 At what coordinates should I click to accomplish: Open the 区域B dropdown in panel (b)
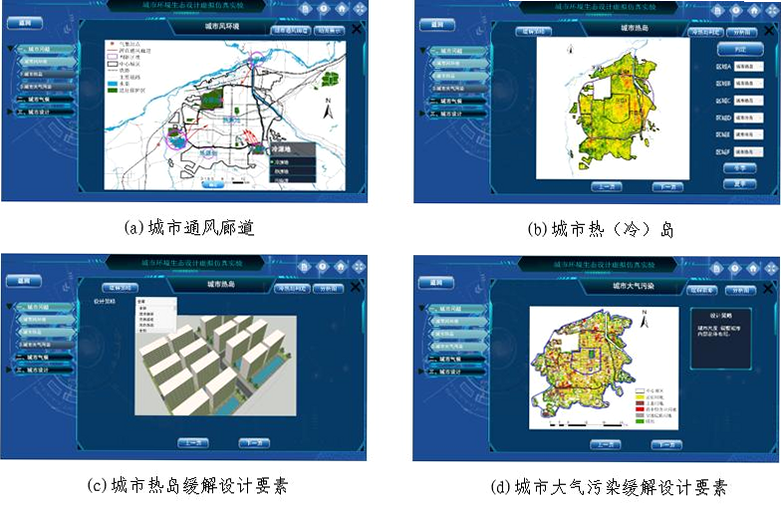tap(748, 83)
